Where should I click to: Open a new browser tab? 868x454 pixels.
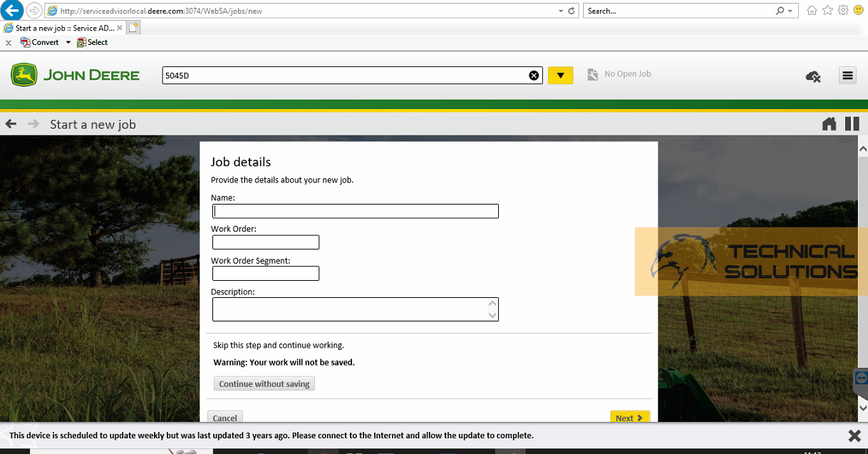132,27
